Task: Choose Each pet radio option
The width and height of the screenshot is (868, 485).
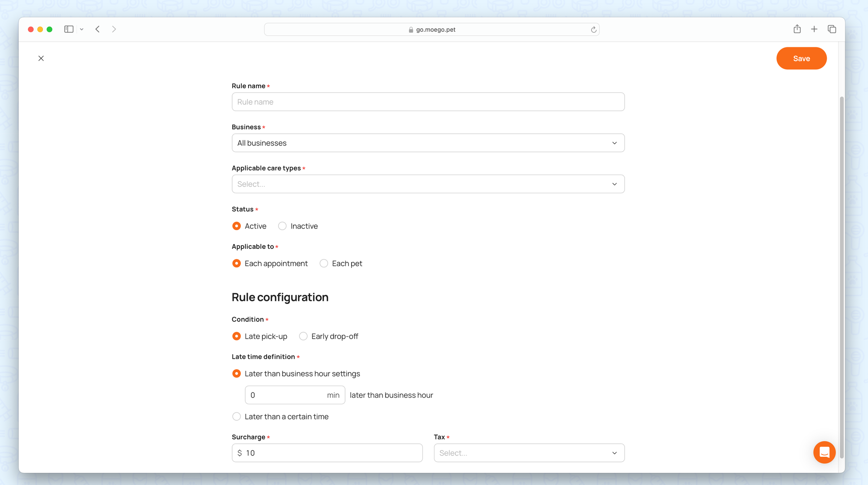Action: [x=324, y=264]
